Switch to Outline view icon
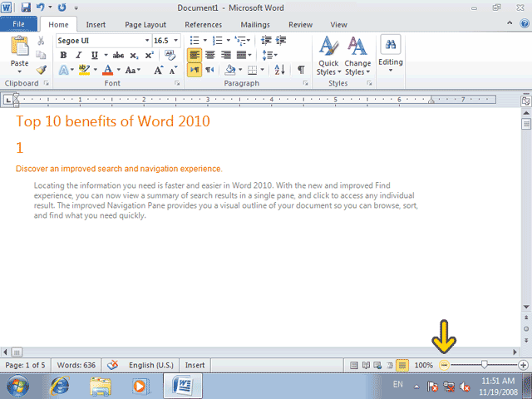Image resolution: width=532 pixels, height=399 pixels. coord(390,366)
